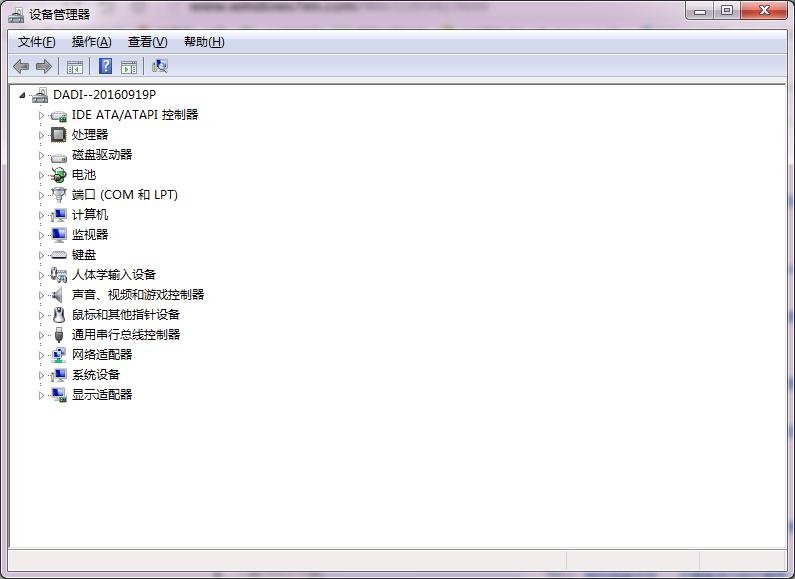Screen dimensions: 795x579
Task: Expand the 键盘 node
Action: tap(42, 255)
